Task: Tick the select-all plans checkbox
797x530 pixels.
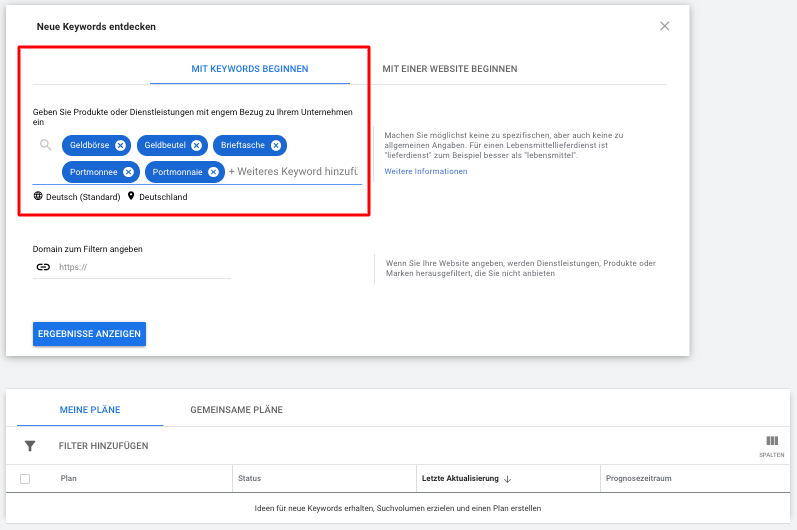Action: click(x=25, y=479)
